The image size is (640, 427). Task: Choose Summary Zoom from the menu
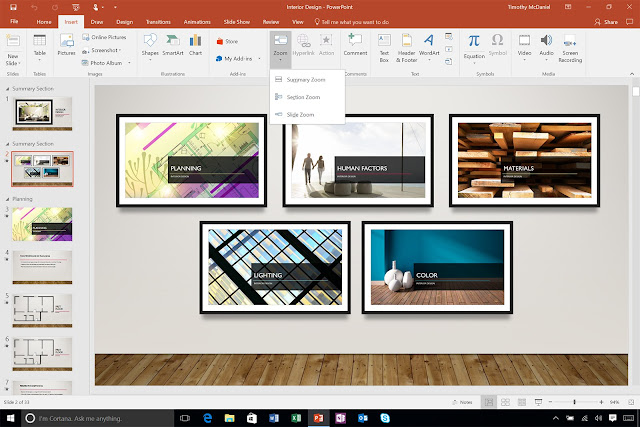tap(307, 80)
